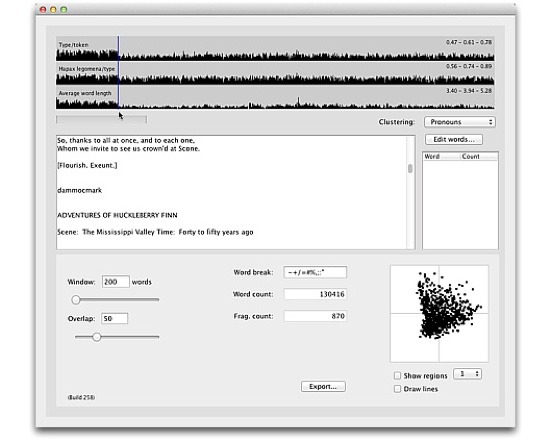Click the blue position marker line
The height and width of the screenshot is (440, 550).
click(118, 72)
